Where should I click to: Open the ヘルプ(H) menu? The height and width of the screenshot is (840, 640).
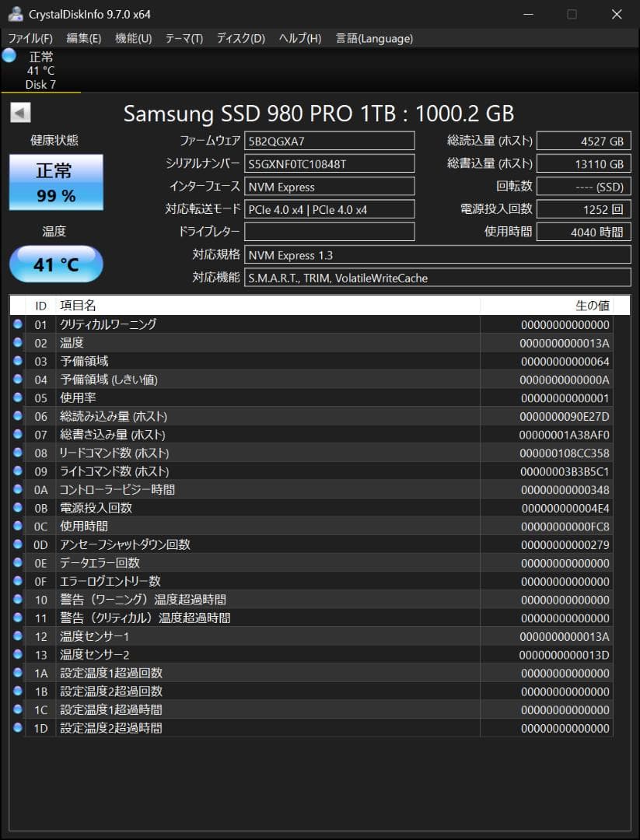coord(300,38)
